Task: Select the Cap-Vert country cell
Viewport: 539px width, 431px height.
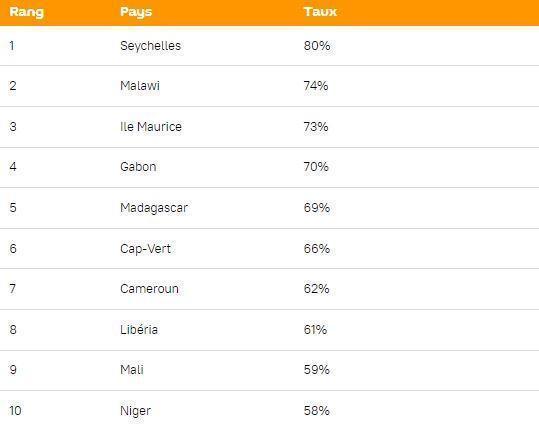Action: (145, 248)
